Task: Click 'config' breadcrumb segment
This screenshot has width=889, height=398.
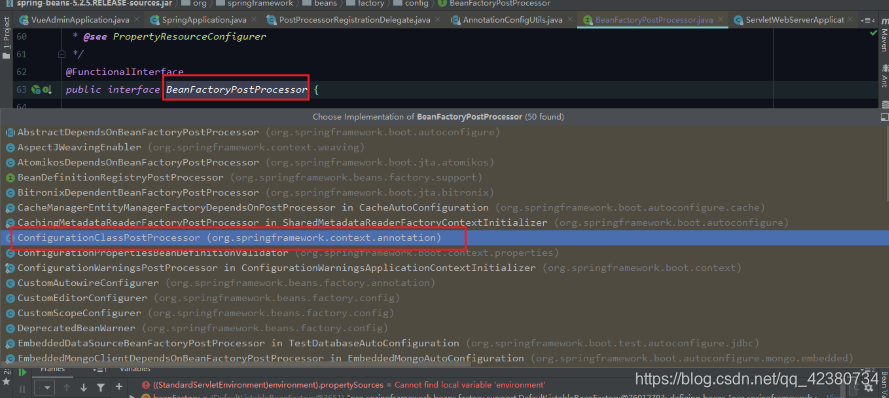Action: click(412, 3)
